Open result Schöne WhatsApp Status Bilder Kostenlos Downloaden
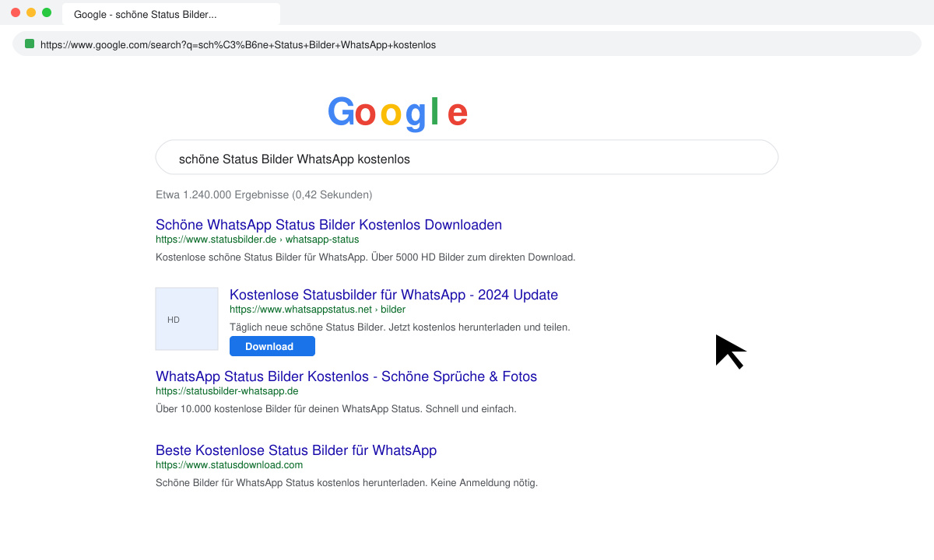Viewport: 934px width, 560px height. pyautogui.click(x=328, y=225)
